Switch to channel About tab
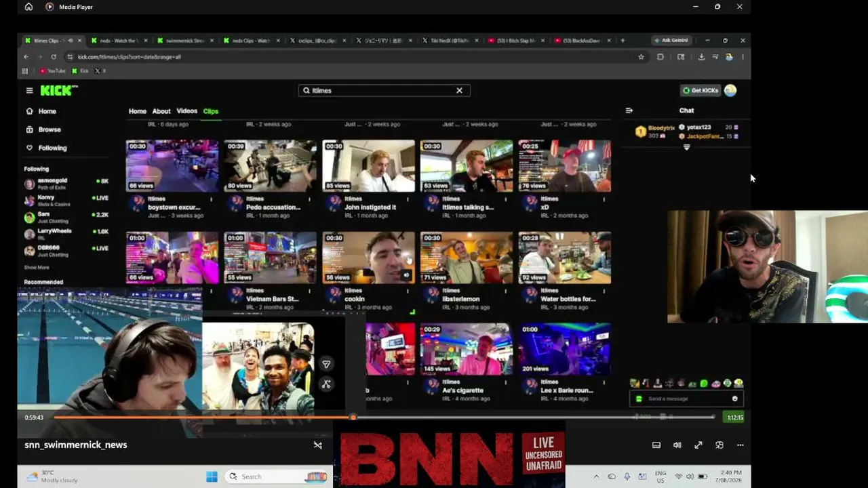868x488 pixels. 161,111
